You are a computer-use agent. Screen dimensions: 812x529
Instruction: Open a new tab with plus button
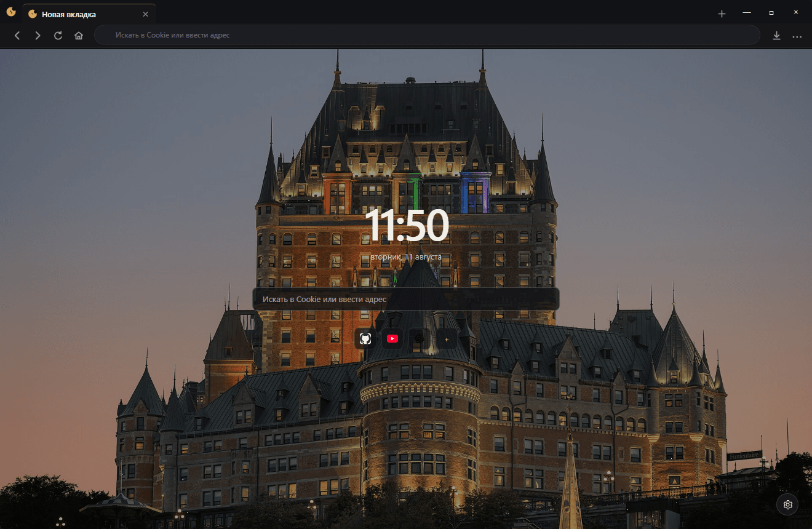[x=722, y=14]
